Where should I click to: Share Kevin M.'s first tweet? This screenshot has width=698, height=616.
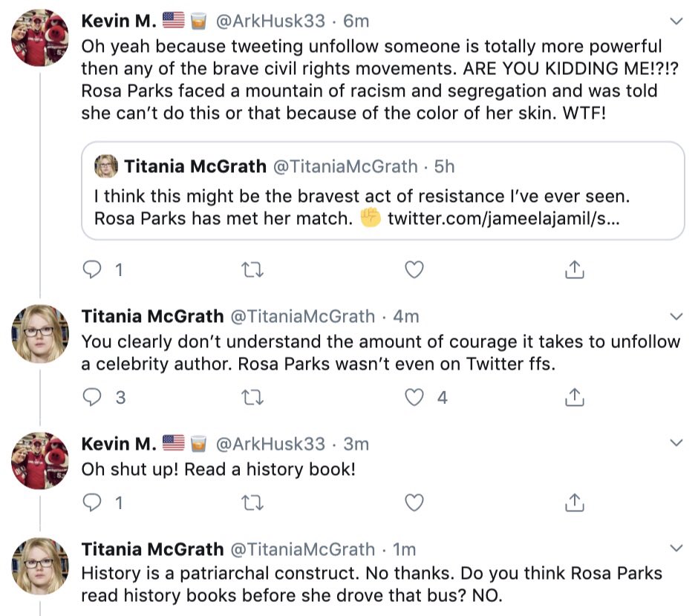coord(574,269)
